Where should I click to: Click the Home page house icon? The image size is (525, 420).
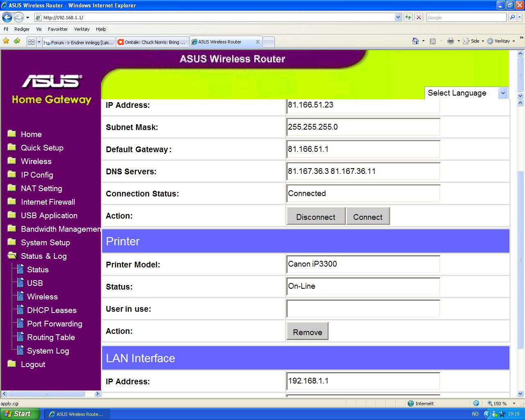coord(415,41)
